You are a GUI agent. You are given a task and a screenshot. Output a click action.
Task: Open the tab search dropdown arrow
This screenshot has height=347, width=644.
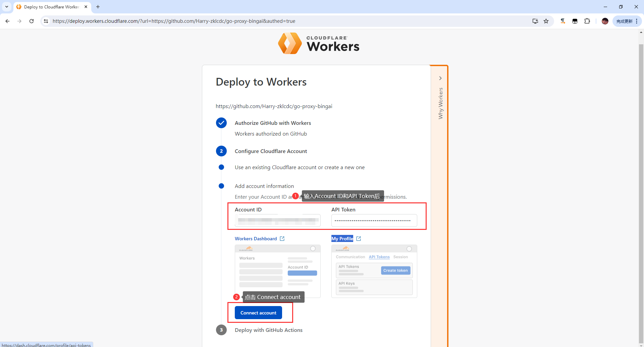[7, 7]
